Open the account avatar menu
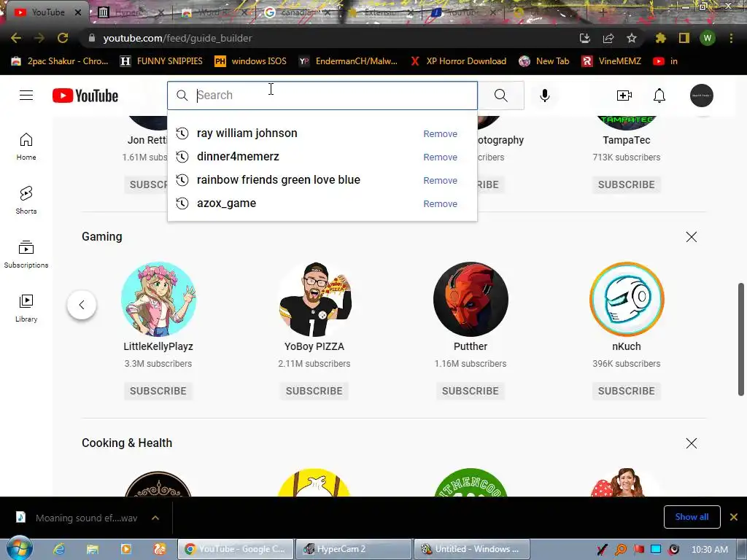The width and height of the screenshot is (747, 560). [702, 96]
